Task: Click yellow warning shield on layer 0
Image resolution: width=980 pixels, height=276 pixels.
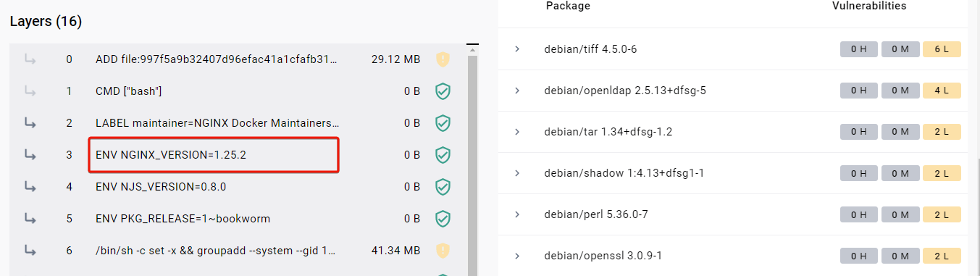Action: pyautogui.click(x=443, y=59)
